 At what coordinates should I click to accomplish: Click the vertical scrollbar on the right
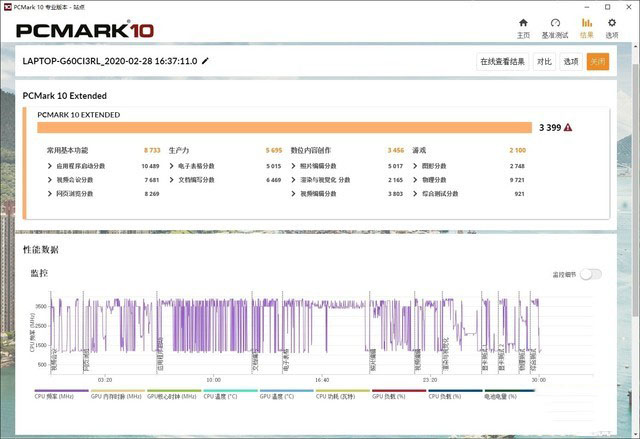tap(636, 188)
